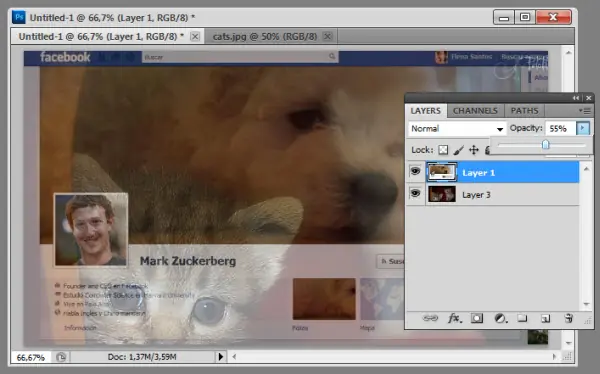Open the blend mode Normal dropdown

pos(457,129)
